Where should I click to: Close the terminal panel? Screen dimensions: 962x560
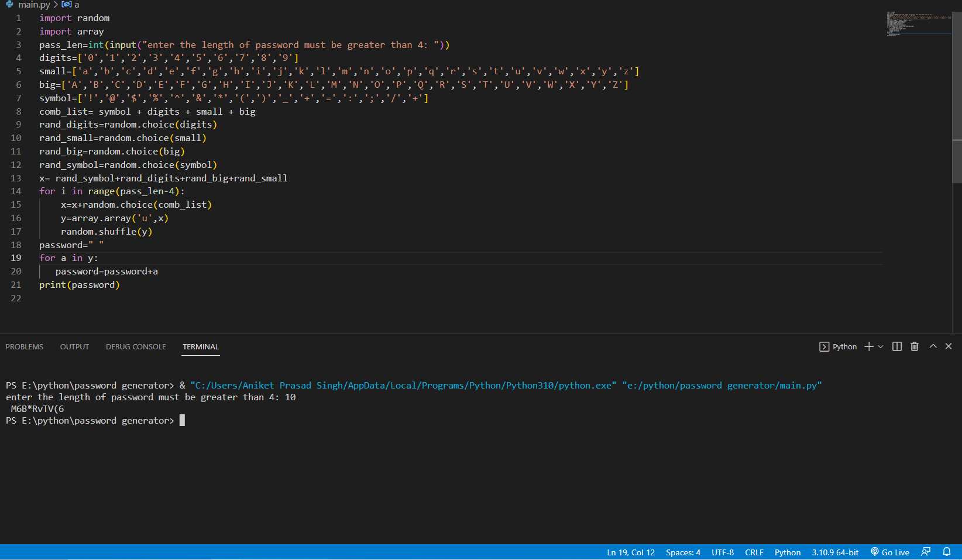[x=949, y=346]
